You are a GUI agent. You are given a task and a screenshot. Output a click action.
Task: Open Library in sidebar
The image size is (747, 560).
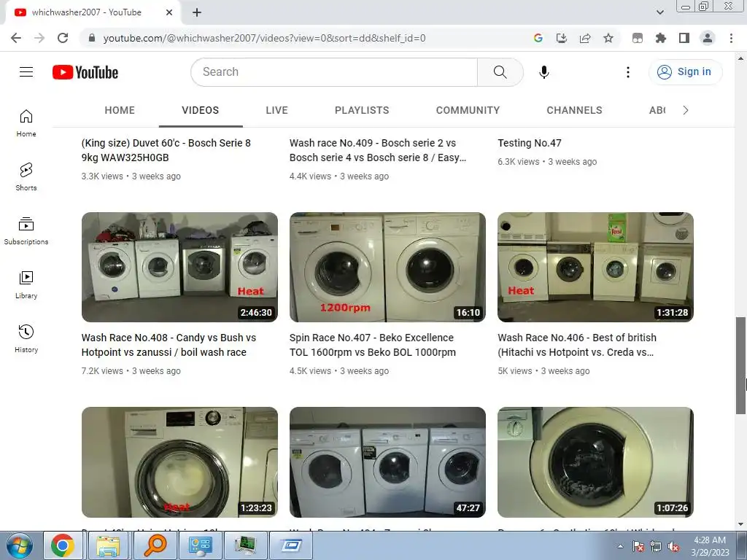click(26, 285)
